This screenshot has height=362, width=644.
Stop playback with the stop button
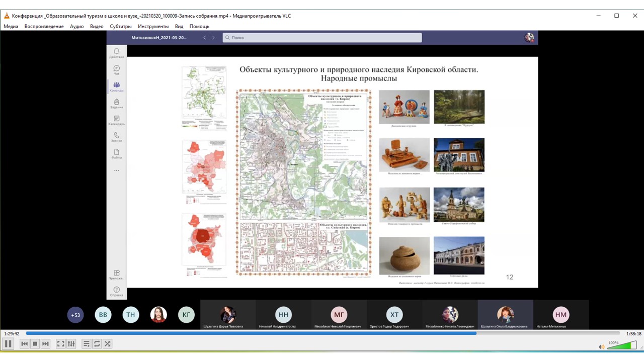pos(35,344)
